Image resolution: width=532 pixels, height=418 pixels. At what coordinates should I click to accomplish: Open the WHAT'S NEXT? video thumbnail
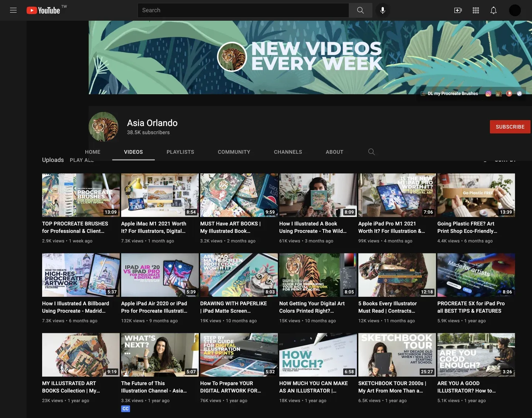160,355
